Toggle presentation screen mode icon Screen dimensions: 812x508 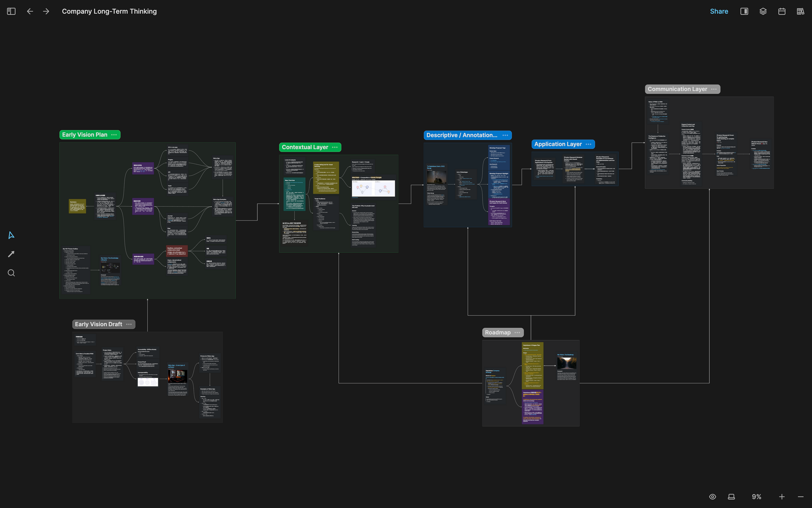click(731, 497)
